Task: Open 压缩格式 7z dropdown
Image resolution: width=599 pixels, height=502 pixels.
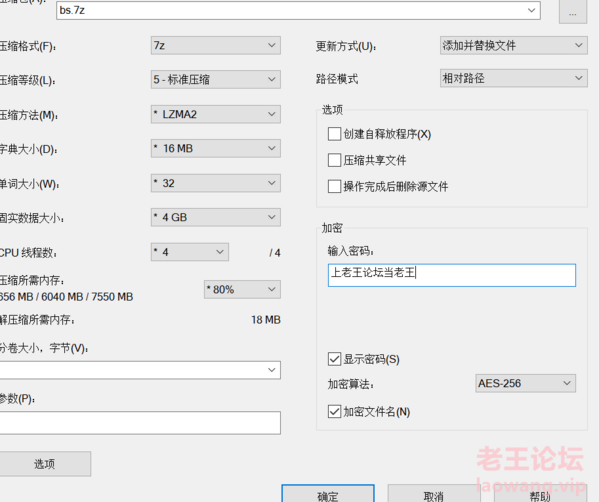Action: click(x=215, y=45)
